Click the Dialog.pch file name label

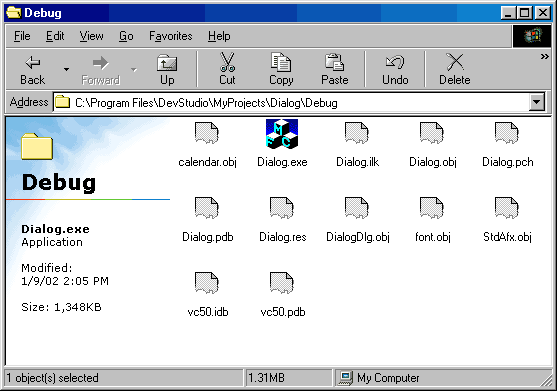click(508, 162)
